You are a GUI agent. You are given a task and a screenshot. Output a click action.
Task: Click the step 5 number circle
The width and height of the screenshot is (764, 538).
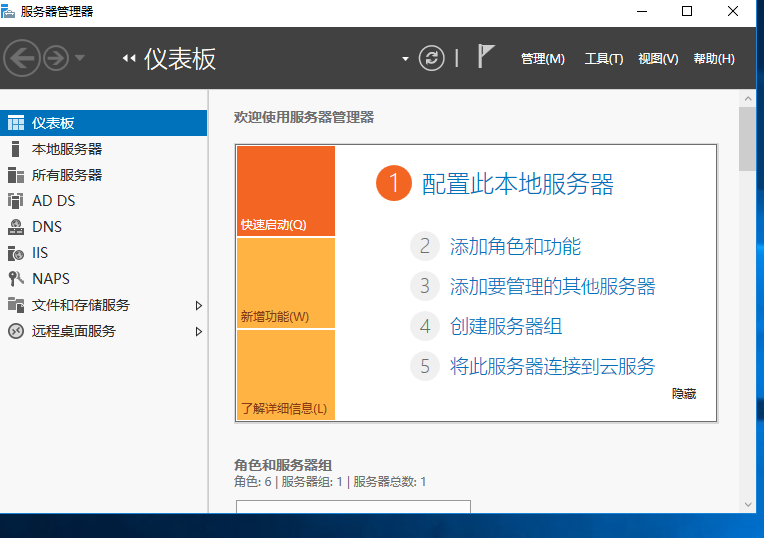425,366
